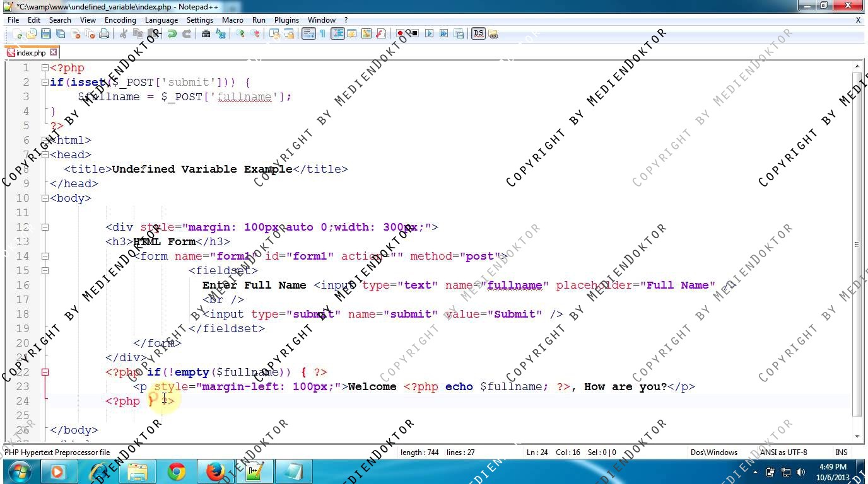The width and height of the screenshot is (868, 484).
Task: Open the Encoding menu
Action: [x=120, y=20]
